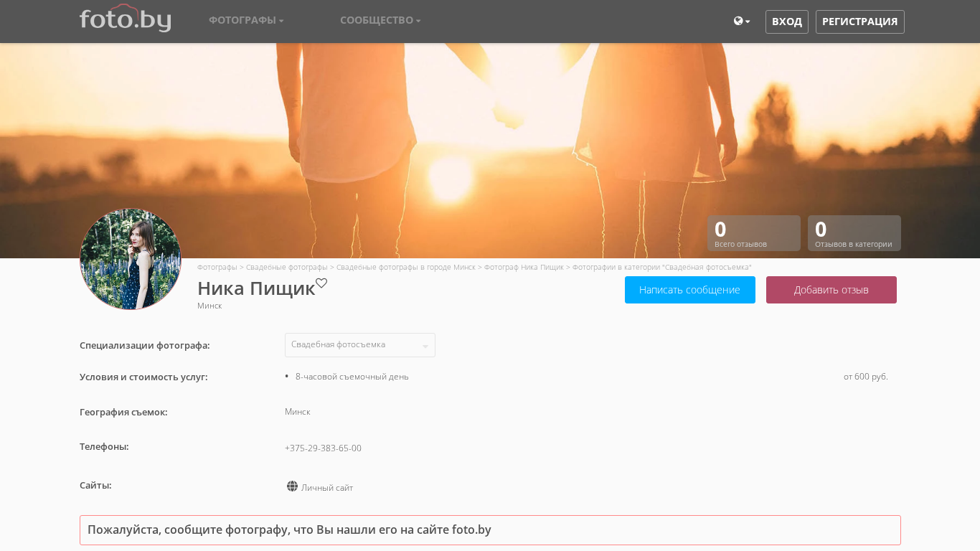Click the last breadcrumb Фотографии в категории
Screen dimensions: 980x551
point(662,267)
